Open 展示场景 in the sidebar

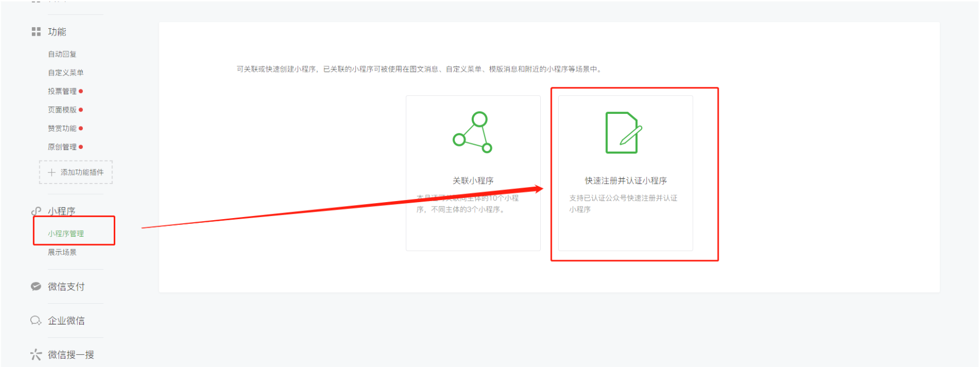click(x=62, y=253)
